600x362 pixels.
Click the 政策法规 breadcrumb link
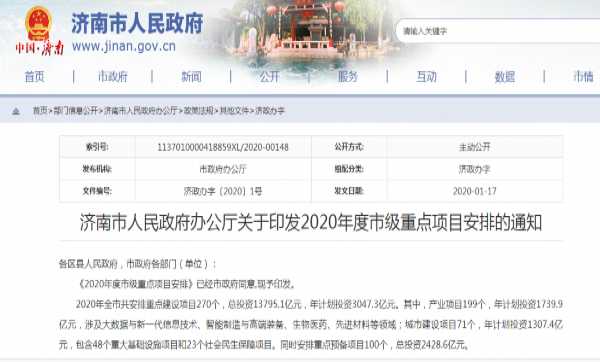(x=199, y=111)
